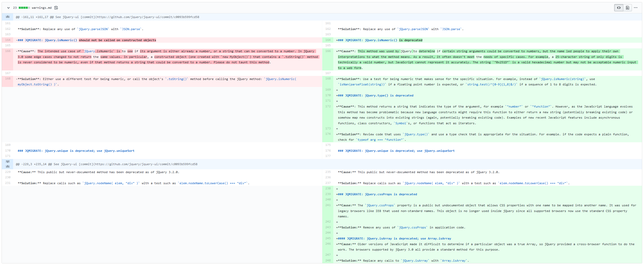Click 'Please do not taunt this method' text
The width and height of the screenshot is (644, 266).
[241, 62]
